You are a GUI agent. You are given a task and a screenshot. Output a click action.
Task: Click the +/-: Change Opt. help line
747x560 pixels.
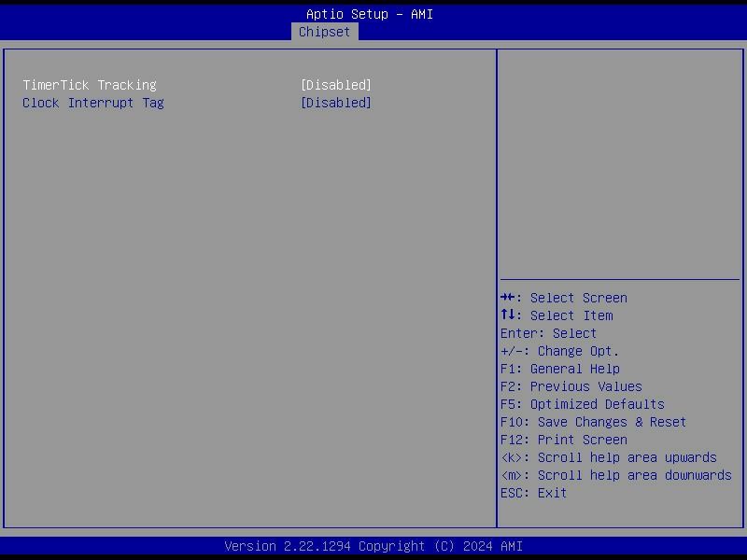pos(559,352)
